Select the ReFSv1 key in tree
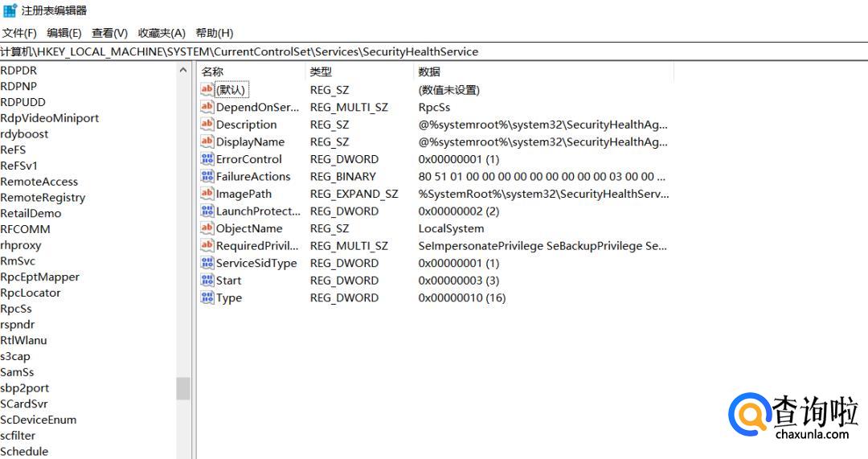 tap(18, 166)
